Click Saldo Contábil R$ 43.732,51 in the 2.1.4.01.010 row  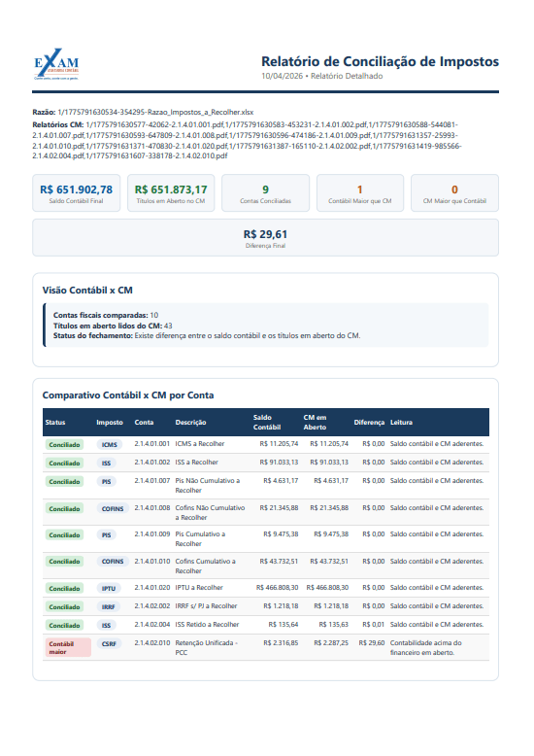279,562
